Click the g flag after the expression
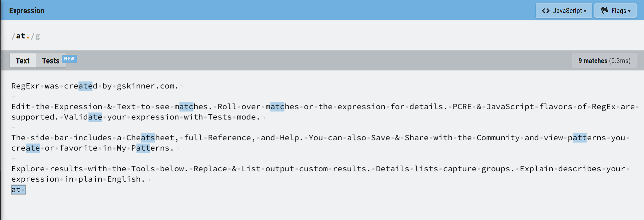Viewport: 644px width, 220px height. tap(38, 36)
